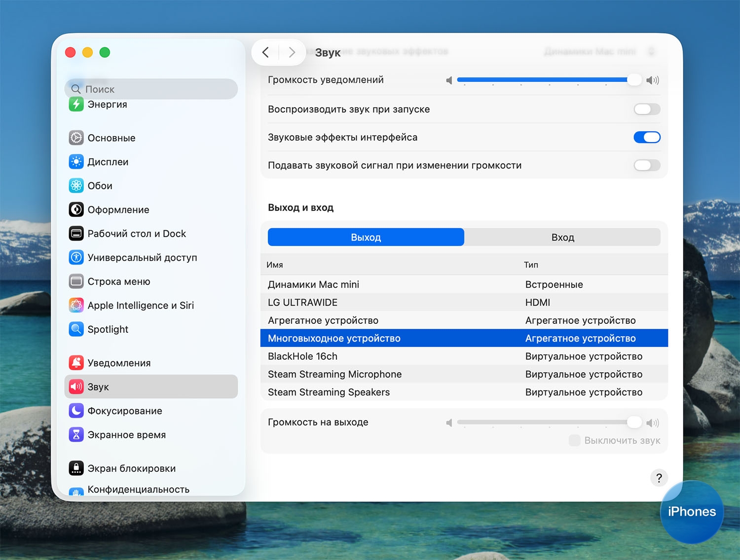Click the Уведомления bell icon

[76, 363]
